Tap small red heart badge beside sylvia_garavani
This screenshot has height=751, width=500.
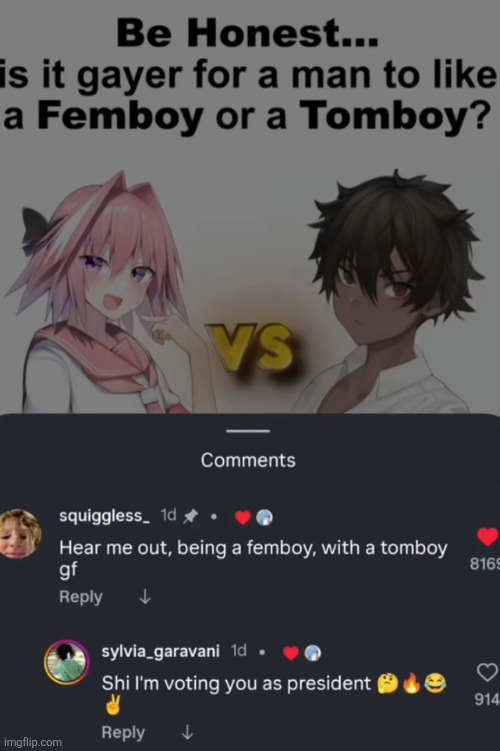tap(291, 653)
